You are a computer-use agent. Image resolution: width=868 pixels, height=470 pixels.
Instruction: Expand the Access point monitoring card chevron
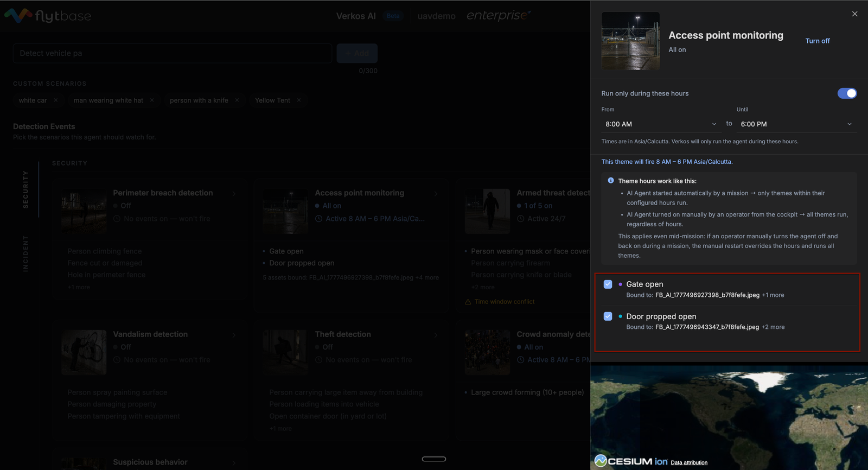(436, 194)
